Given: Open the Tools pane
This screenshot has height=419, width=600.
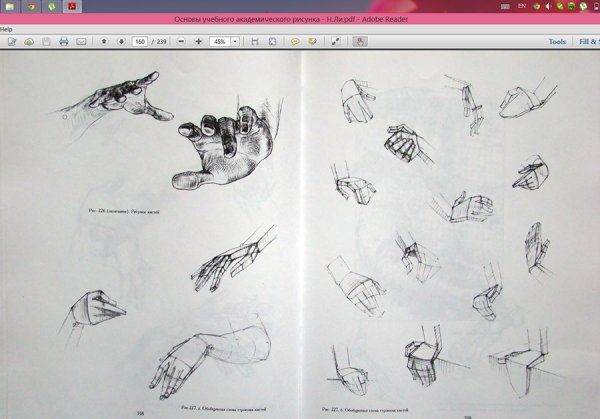Looking at the screenshot, I should coord(557,42).
